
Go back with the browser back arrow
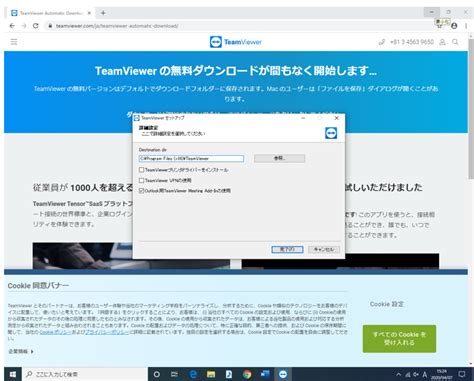[x=12, y=26]
